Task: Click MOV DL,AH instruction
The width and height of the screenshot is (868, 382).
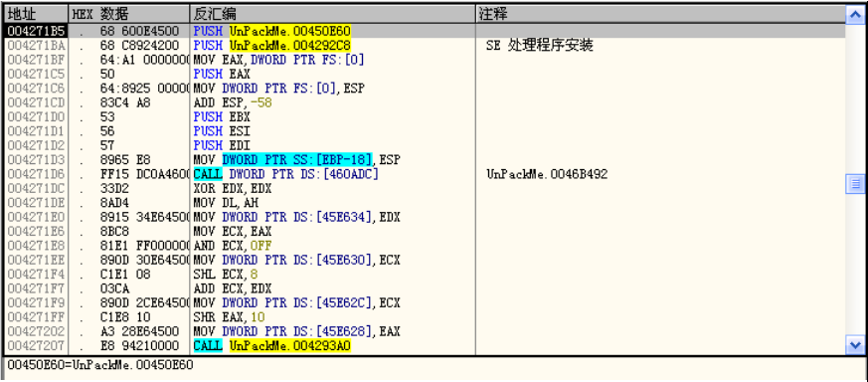Action: [226, 203]
